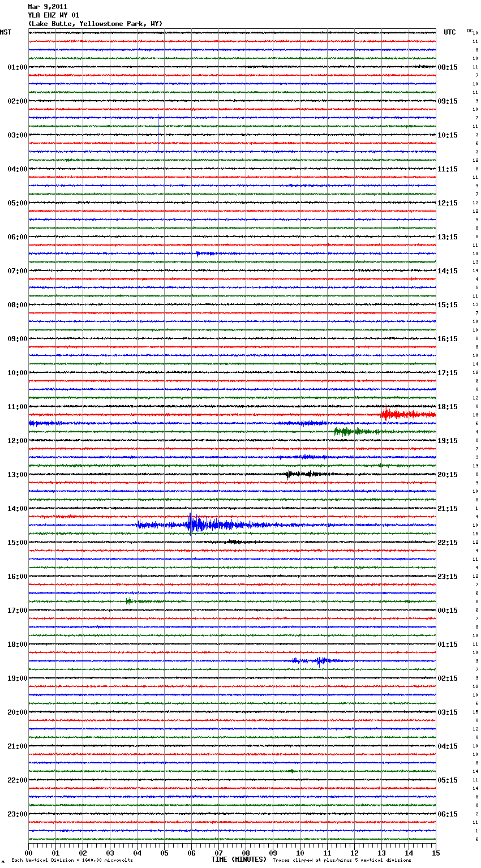Click the UTC column header
Image resolution: width=481 pixels, height=868 pixels.
point(450,32)
